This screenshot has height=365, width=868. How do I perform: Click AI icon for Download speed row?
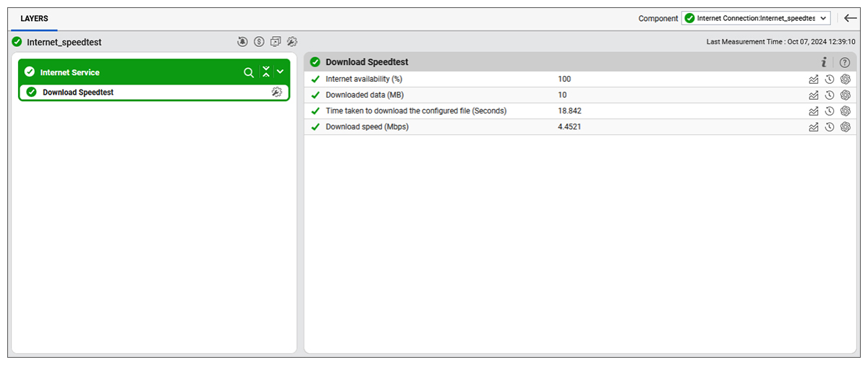(x=845, y=127)
